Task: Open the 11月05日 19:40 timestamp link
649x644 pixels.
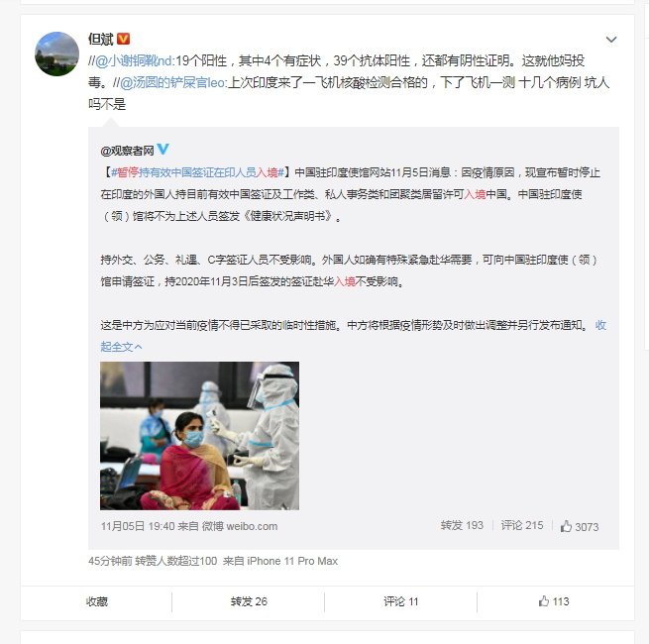Action: tap(138, 526)
